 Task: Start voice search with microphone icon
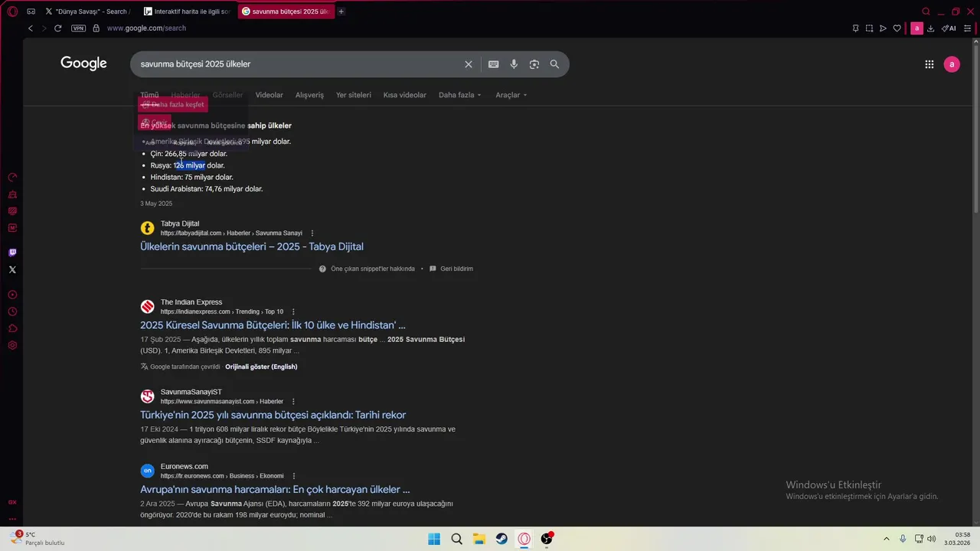coord(514,64)
